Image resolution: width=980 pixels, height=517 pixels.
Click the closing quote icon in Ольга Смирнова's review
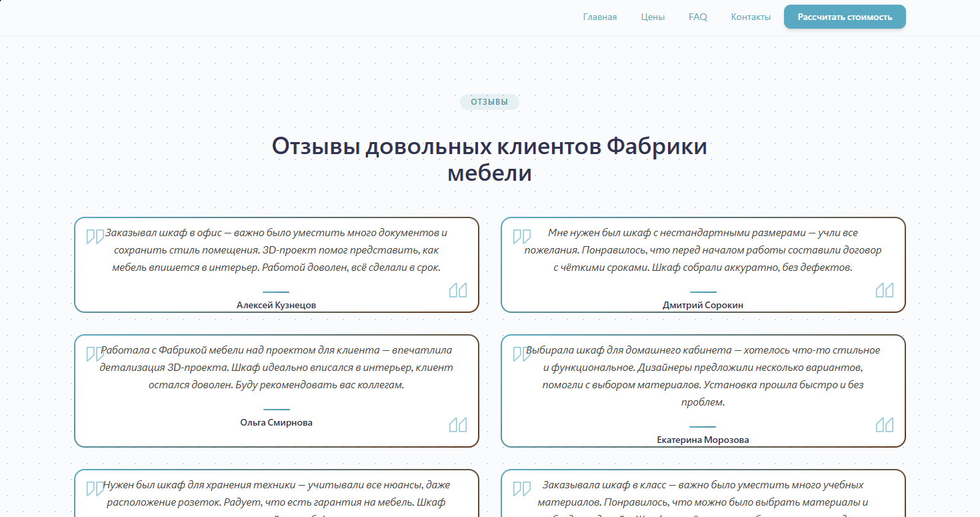458,425
